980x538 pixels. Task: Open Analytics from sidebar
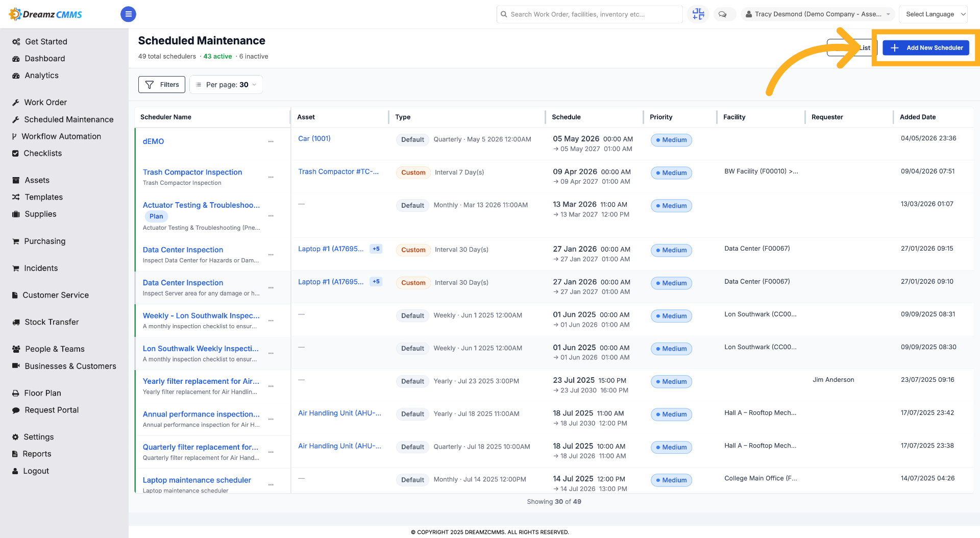tap(41, 75)
